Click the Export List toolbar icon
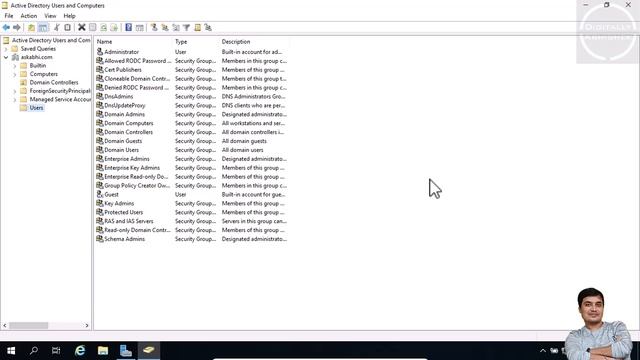 (x=114, y=27)
